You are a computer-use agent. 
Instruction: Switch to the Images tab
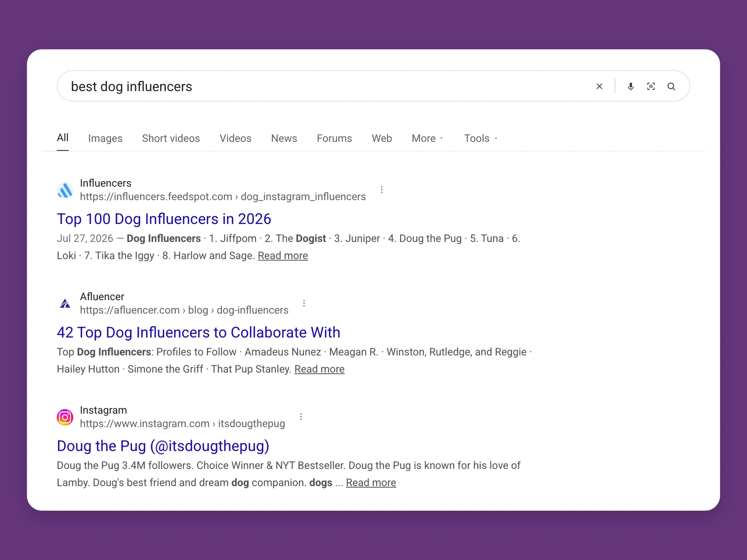click(x=105, y=138)
